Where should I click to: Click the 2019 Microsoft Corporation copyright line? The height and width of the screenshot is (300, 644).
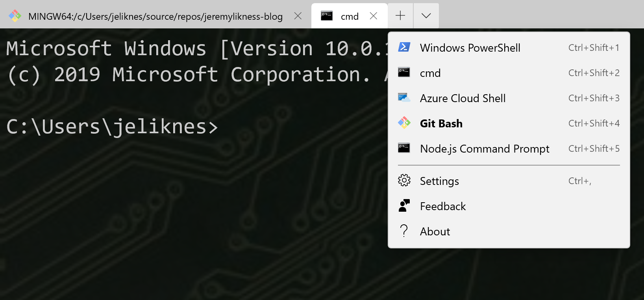197,75
